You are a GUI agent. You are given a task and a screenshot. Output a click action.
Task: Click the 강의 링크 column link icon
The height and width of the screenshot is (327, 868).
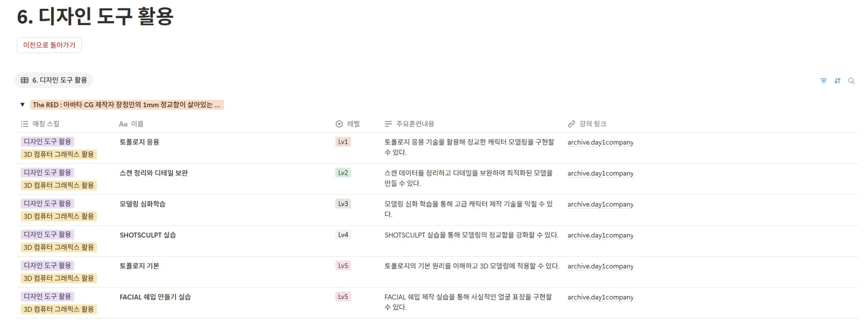tap(571, 124)
